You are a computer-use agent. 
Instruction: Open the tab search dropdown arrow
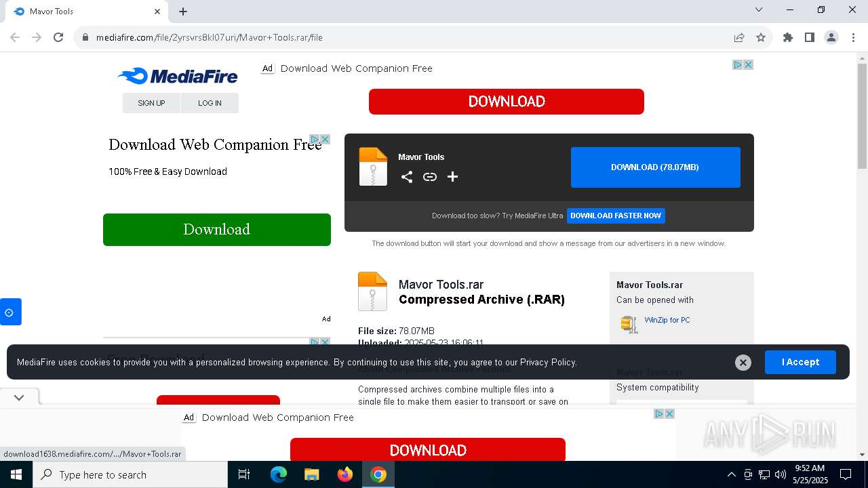pos(759,9)
